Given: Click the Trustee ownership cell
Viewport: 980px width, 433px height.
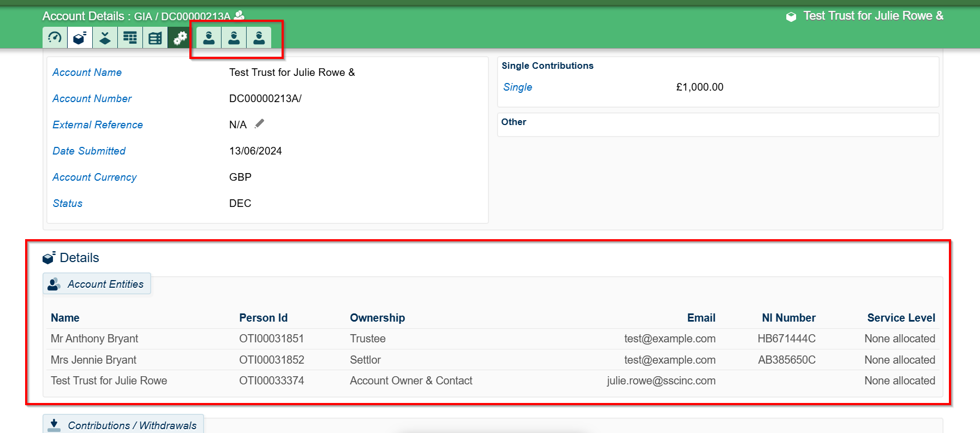Looking at the screenshot, I should point(368,339).
